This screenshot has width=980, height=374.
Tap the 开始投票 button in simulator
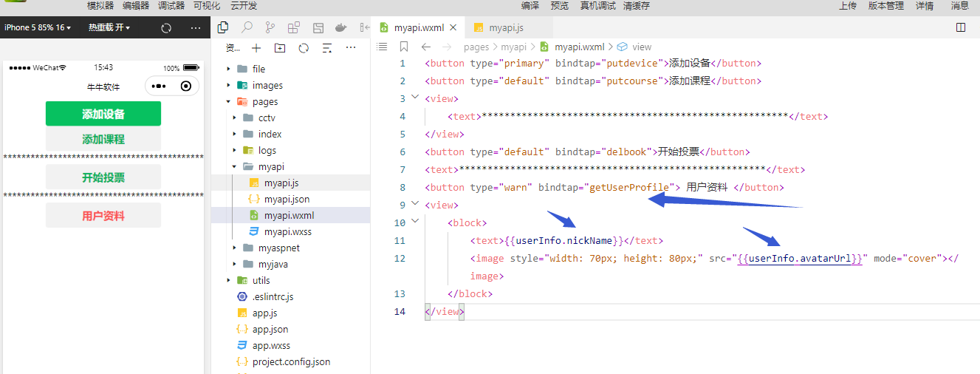pyautogui.click(x=103, y=177)
